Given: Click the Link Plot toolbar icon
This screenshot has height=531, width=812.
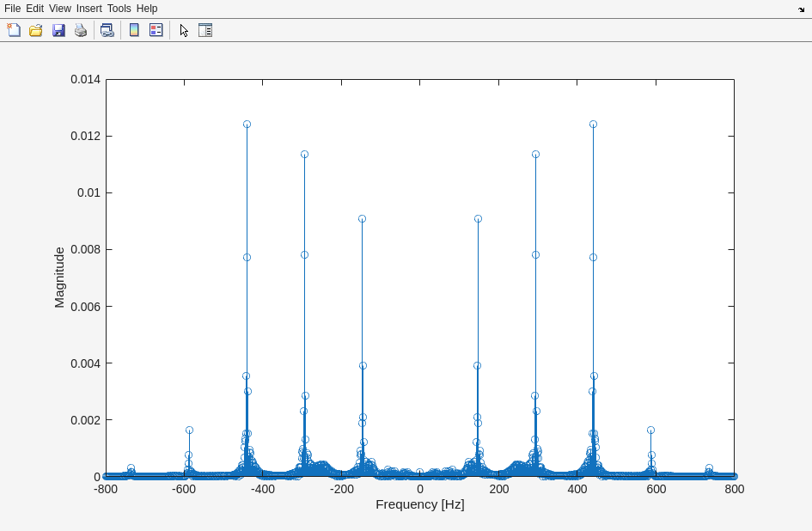Looking at the screenshot, I should tap(107, 30).
